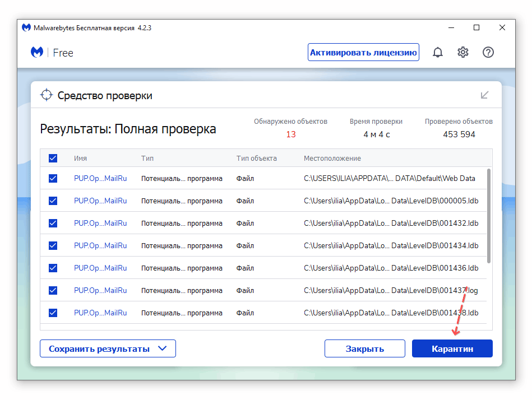Click the results list vertical scrollbar

coord(489,216)
